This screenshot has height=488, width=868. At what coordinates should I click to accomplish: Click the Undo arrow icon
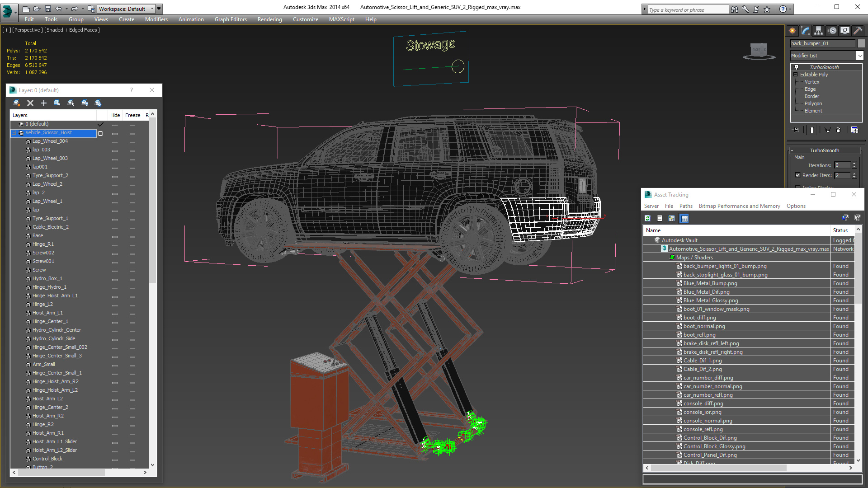pos(58,9)
